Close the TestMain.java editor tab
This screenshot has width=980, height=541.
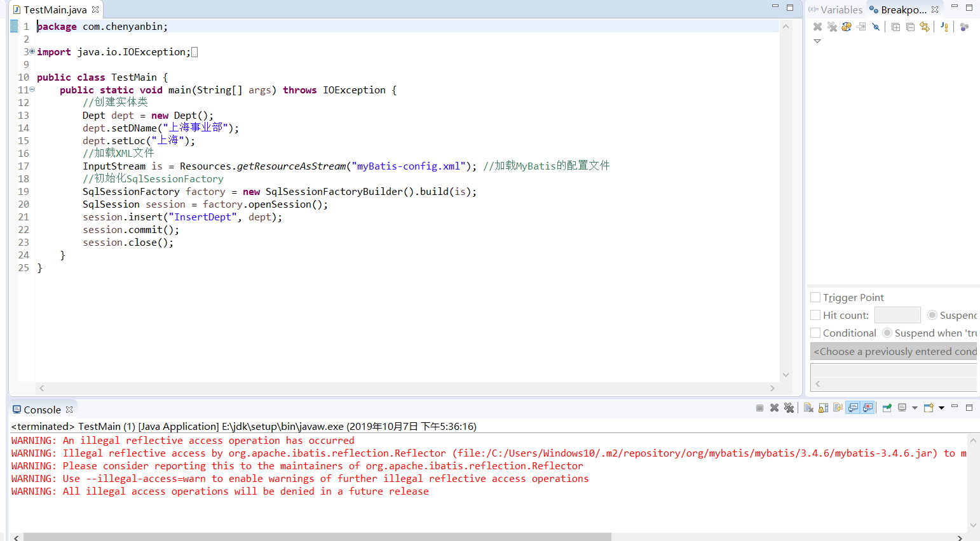tap(95, 10)
